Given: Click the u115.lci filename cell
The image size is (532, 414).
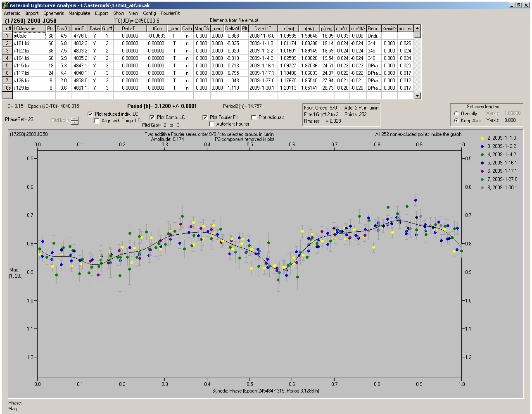Looking at the screenshot, I should click(x=29, y=66).
